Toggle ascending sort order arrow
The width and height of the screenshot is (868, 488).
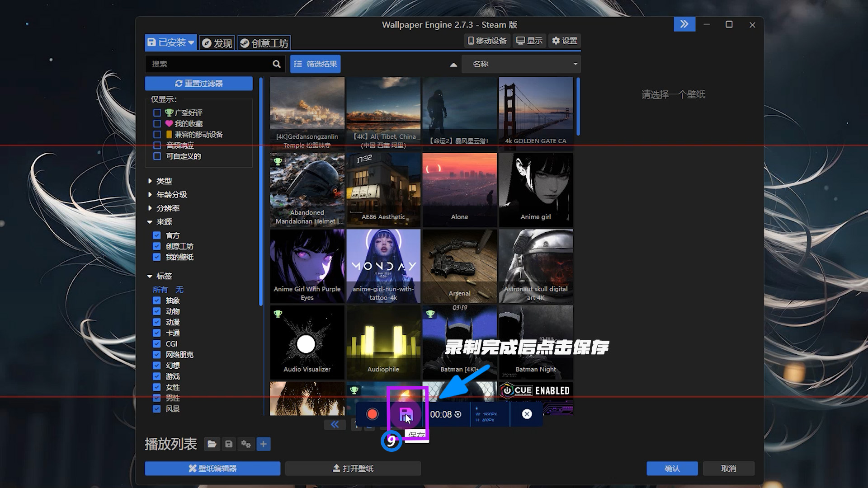453,65
